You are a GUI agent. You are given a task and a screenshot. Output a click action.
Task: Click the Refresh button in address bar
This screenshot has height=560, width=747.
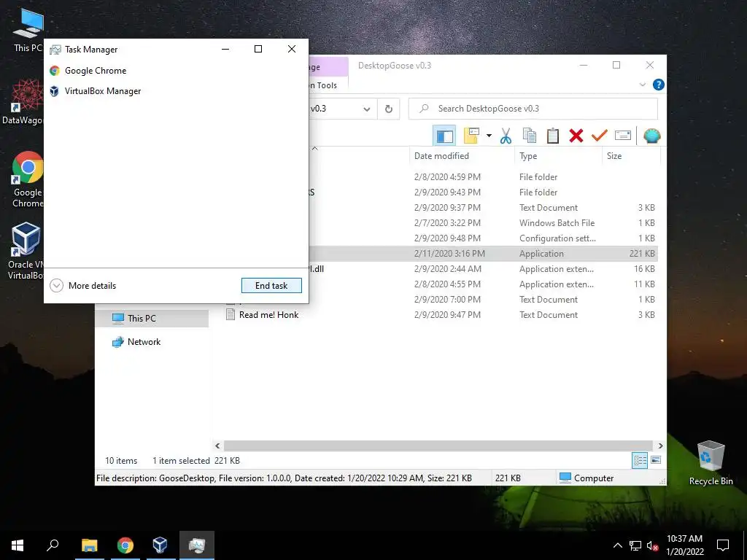[389, 109]
